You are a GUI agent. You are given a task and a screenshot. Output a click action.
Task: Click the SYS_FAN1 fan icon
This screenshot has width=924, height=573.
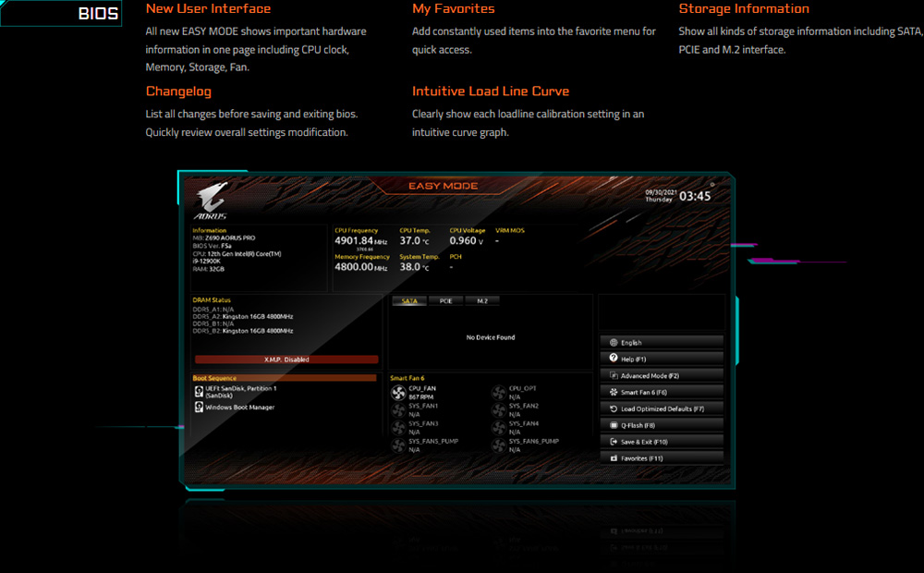click(398, 410)
